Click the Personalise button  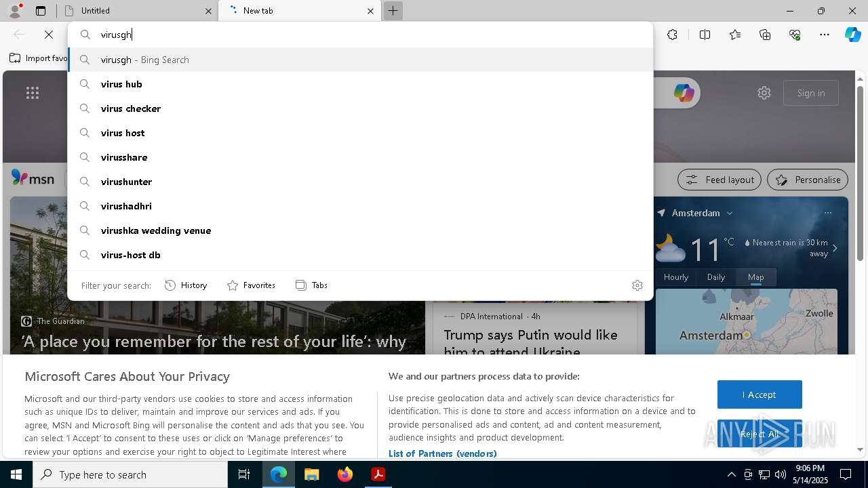(808, 180)
